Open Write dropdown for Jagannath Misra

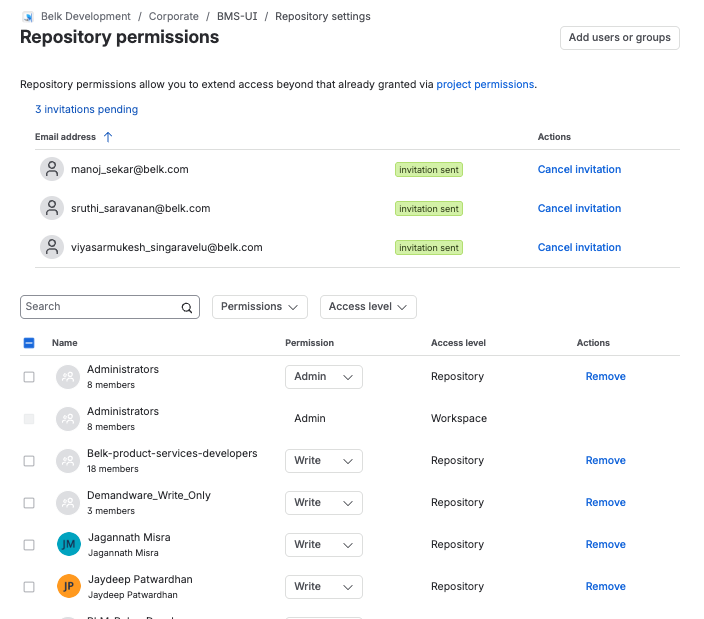(324, 545)
